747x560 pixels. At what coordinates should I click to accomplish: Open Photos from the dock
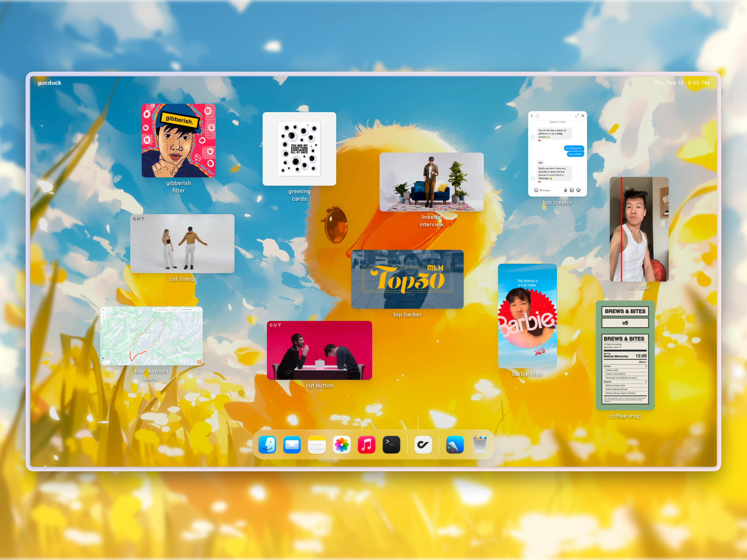342,445
